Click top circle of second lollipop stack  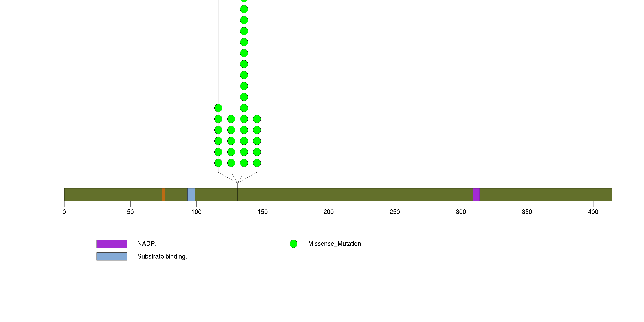point(231,119)
